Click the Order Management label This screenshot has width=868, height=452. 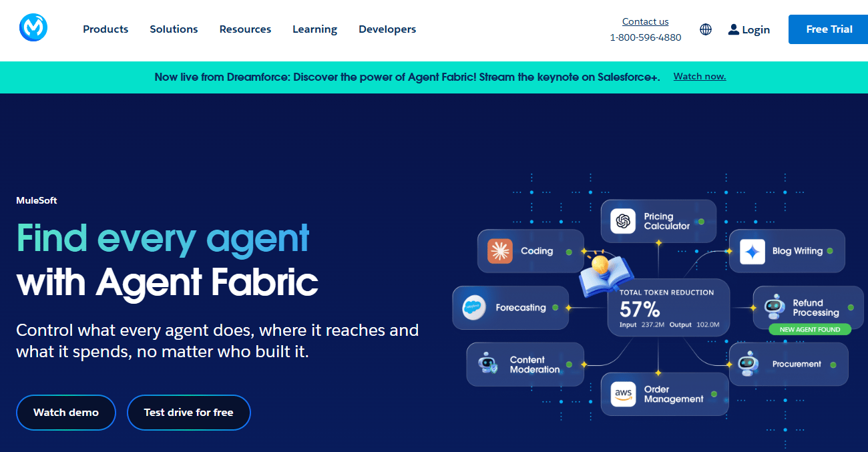674,394
